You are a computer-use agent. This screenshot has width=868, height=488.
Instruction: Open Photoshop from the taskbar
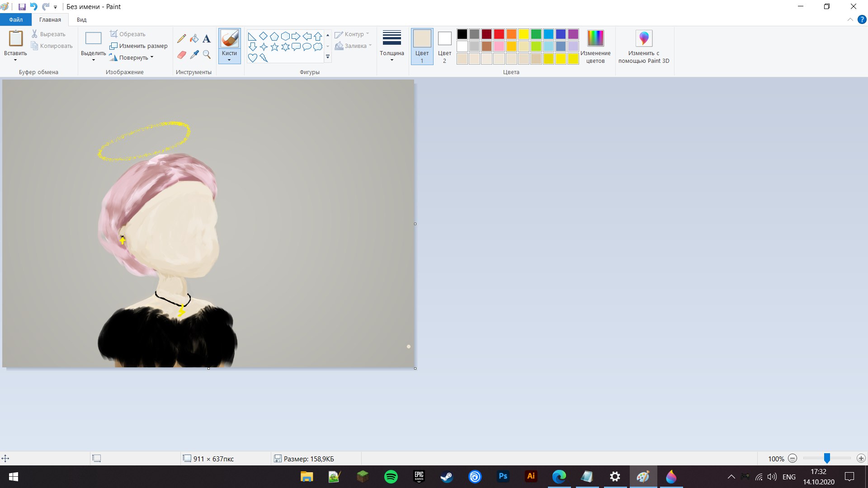click(x=503, y=477)
